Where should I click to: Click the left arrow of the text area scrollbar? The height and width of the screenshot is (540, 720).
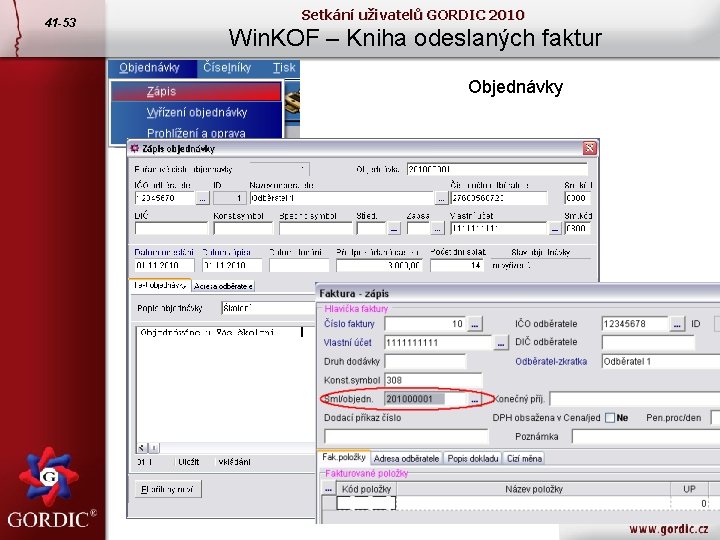[x=142, y=448]
